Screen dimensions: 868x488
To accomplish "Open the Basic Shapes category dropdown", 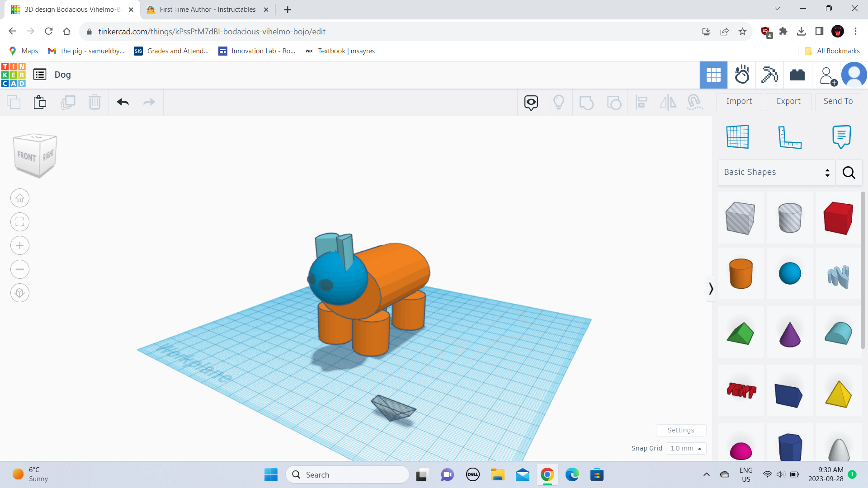I will coord(776,172).
